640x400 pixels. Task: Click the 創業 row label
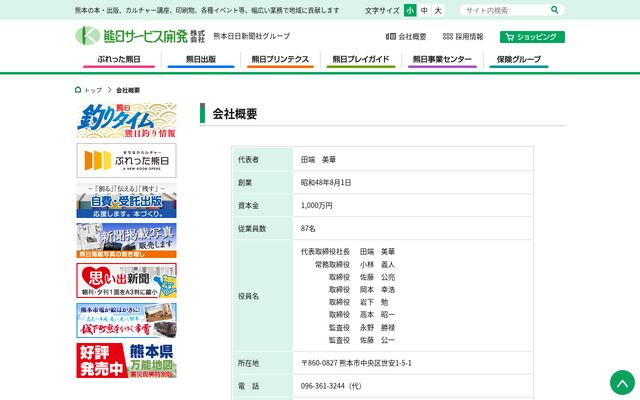245,182
